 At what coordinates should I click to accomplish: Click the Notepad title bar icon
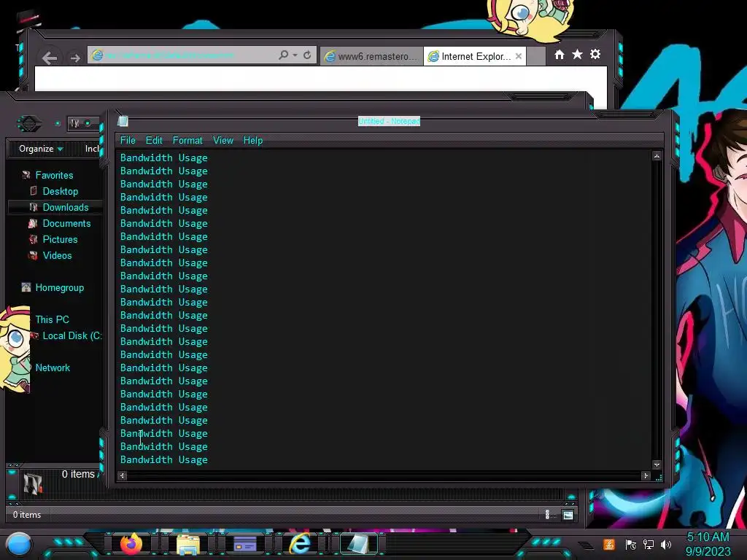click(123, 121)
